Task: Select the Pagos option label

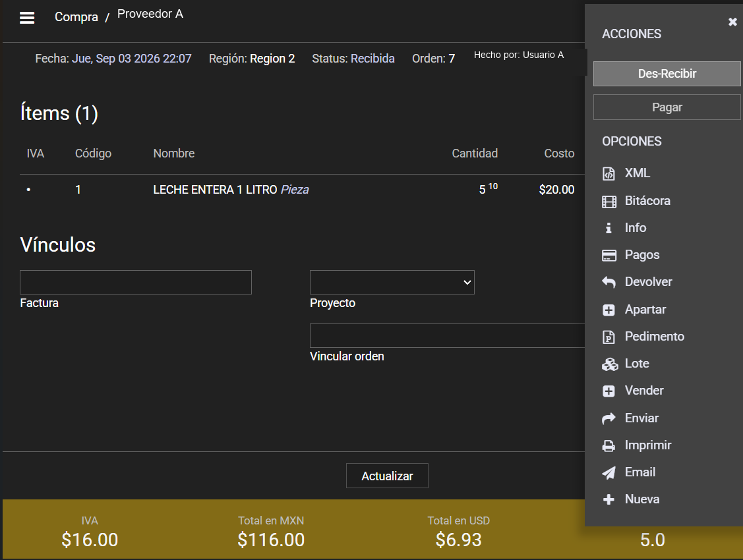Action: coord(642,255)
